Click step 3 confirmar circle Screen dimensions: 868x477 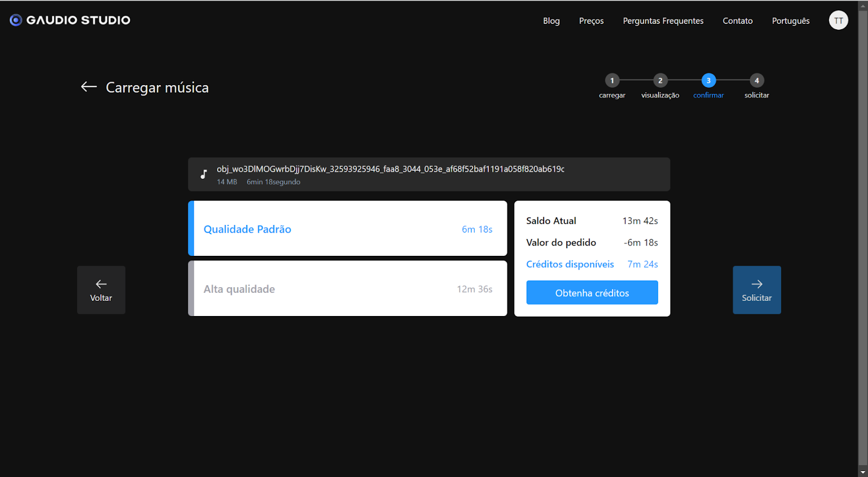[x=709, y=80]
